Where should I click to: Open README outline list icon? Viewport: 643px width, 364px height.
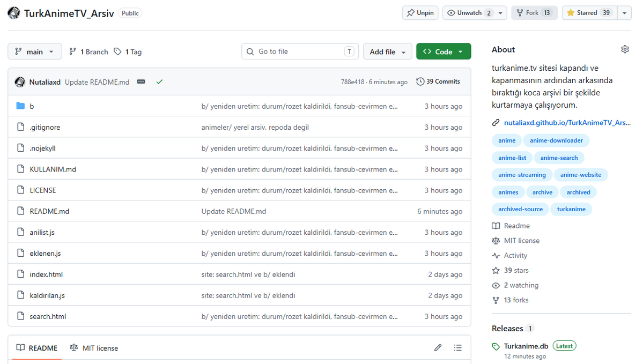[x=457, y=347]
